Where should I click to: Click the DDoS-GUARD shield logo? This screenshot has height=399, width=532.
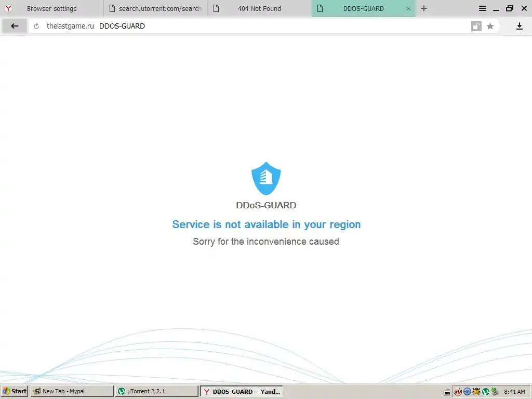[266, 179]
